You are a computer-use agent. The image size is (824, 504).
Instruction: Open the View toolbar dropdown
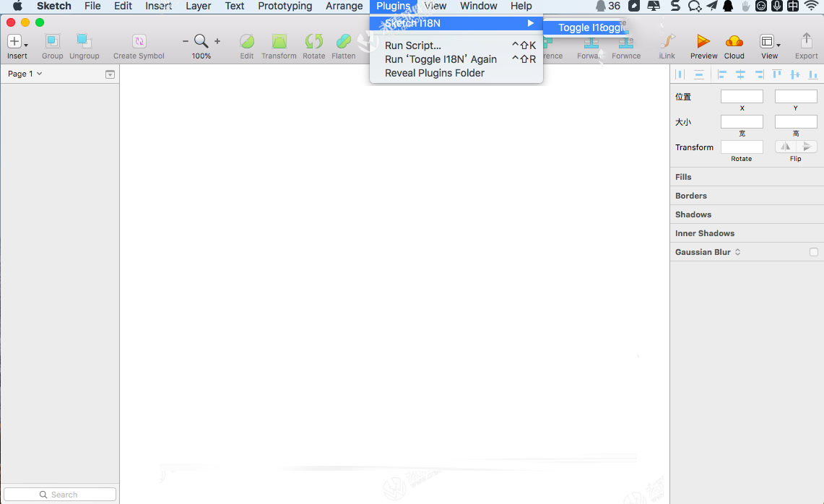[769, 41]
